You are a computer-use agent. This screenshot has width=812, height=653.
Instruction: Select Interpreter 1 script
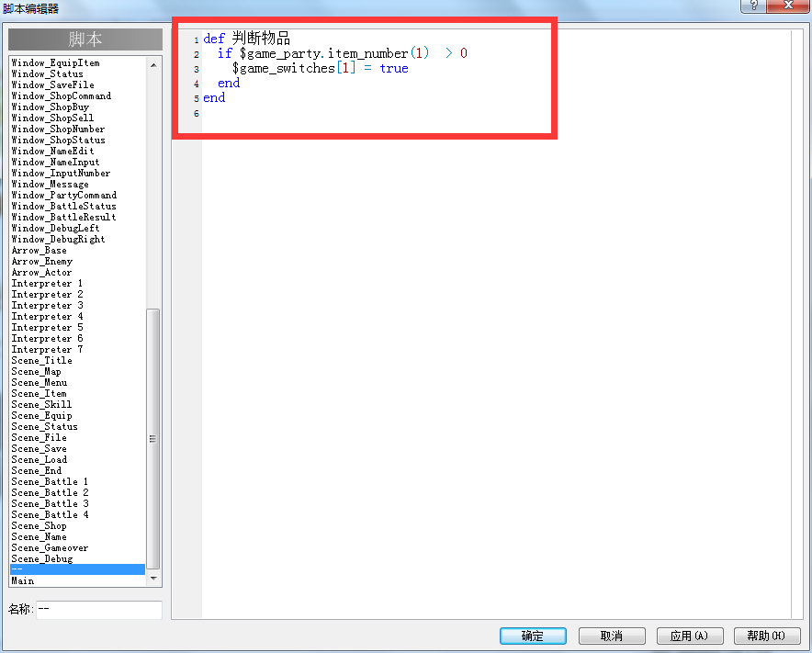pyautogui.click(x=47, y=283)
